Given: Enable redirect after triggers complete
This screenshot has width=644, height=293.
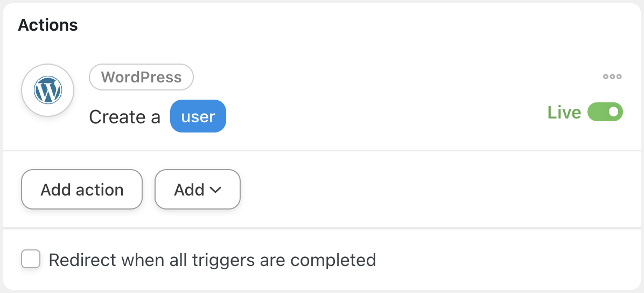Looking at the screenshot, I should coord(31,259).
